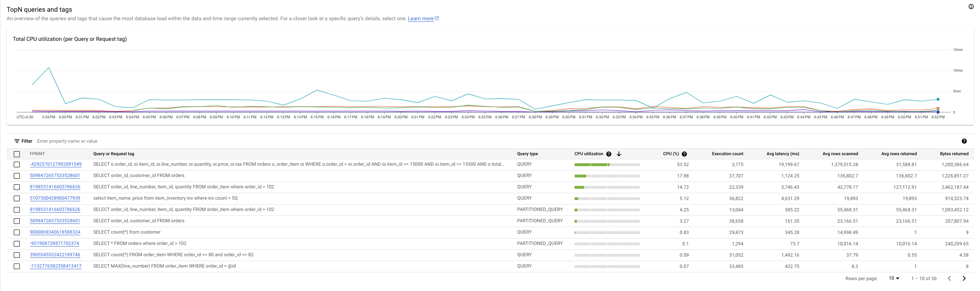980x291 pixels.
Task: Sort by the Avg latency (ms) header
Action: (x=782, y=154)
